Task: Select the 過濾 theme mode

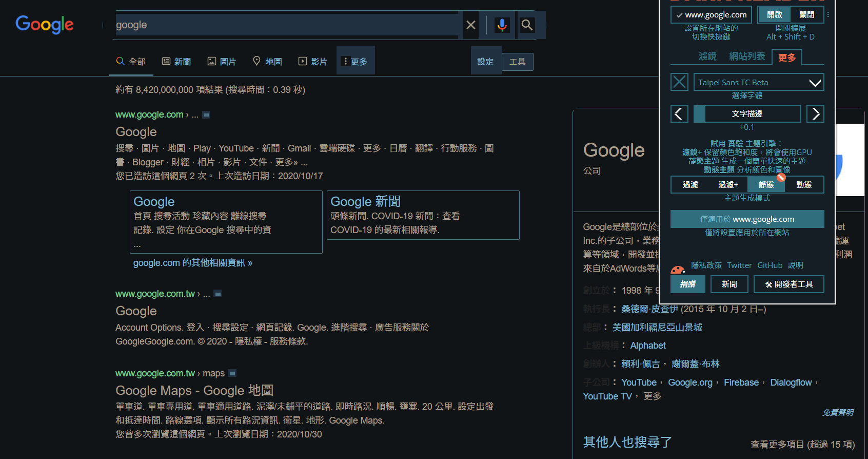Action: [x=690, y=185]
